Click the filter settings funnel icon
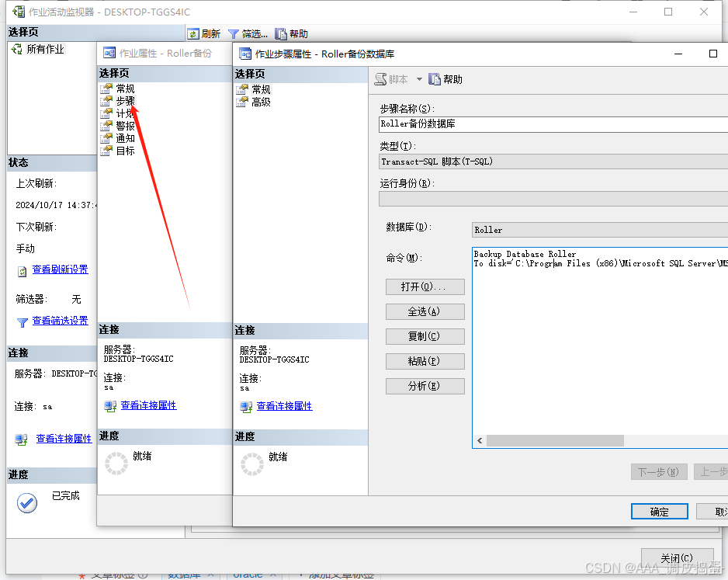Viewport: 728px width, 580px height. tap(22, 322)
